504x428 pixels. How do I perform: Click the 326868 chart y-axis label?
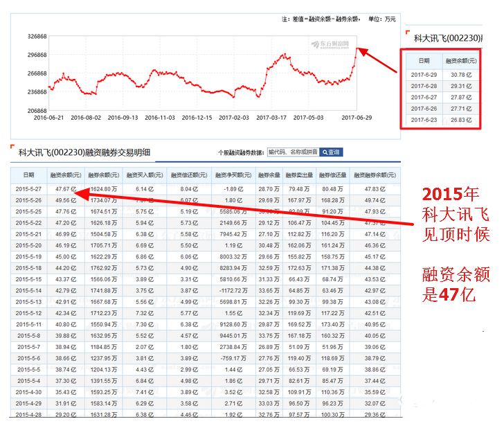tap(37, 36)
